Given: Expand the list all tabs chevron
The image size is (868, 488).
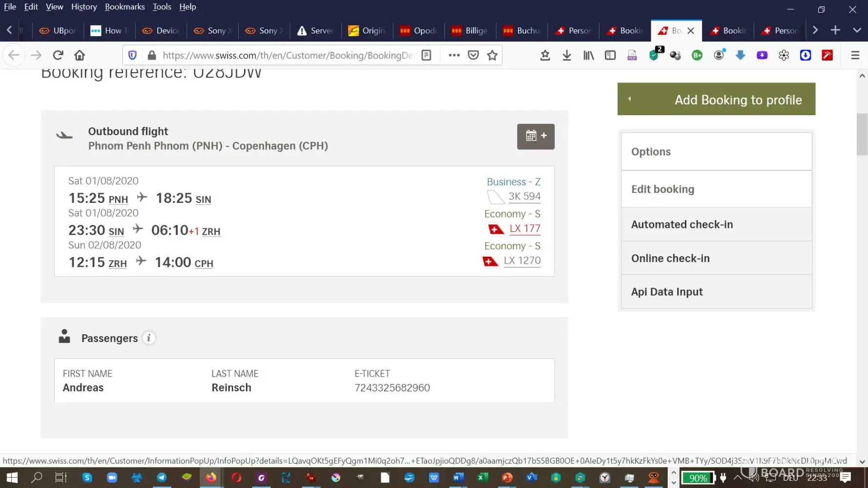Looking at the screenshot, I should point(857,30).
